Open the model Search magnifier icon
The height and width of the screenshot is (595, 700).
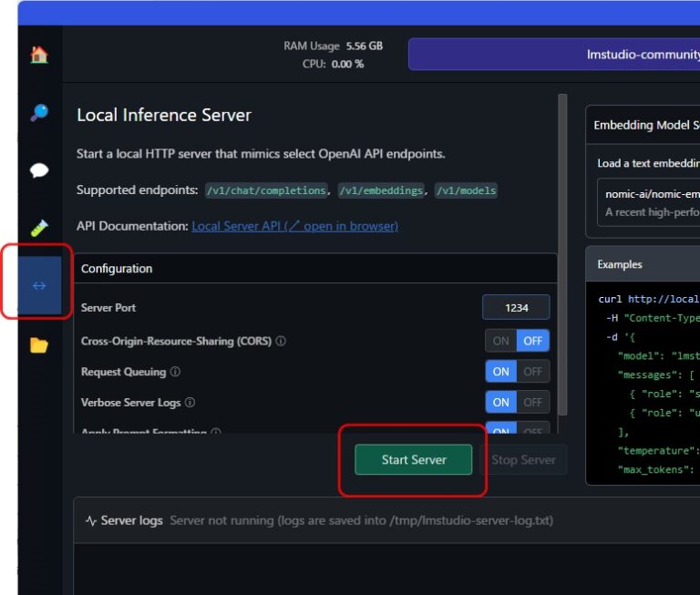point(39,113)
